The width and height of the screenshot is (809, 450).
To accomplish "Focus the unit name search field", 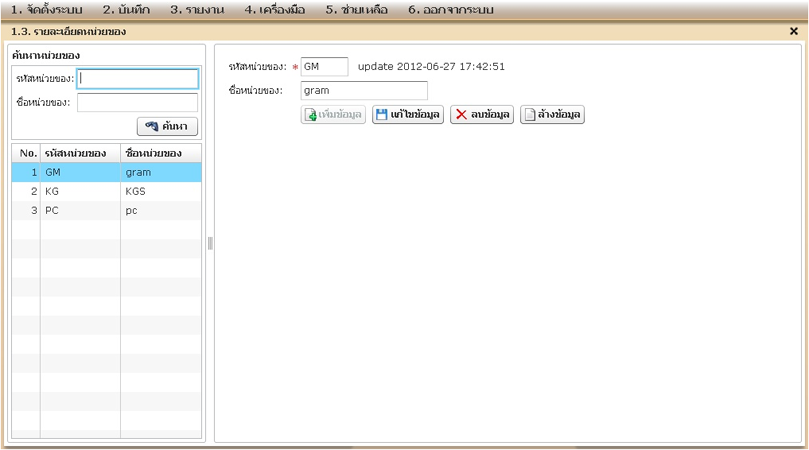I will click(x=138, y=103).
